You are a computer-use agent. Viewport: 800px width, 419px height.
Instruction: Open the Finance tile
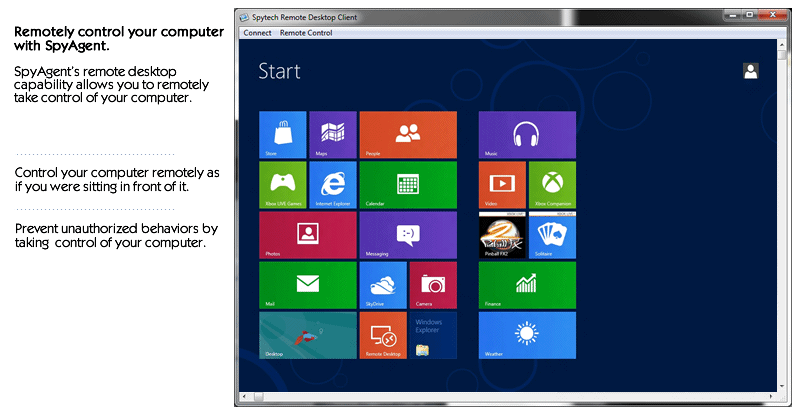[x=527, y=285]
